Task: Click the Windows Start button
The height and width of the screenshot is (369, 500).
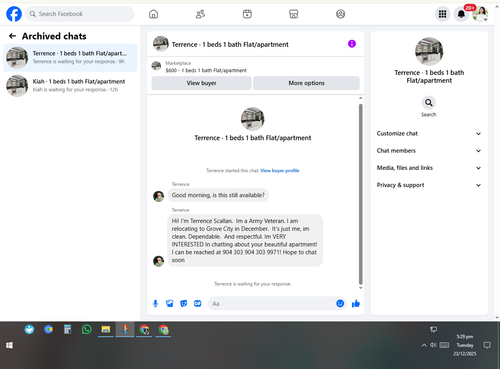Action: click(9, 345)
